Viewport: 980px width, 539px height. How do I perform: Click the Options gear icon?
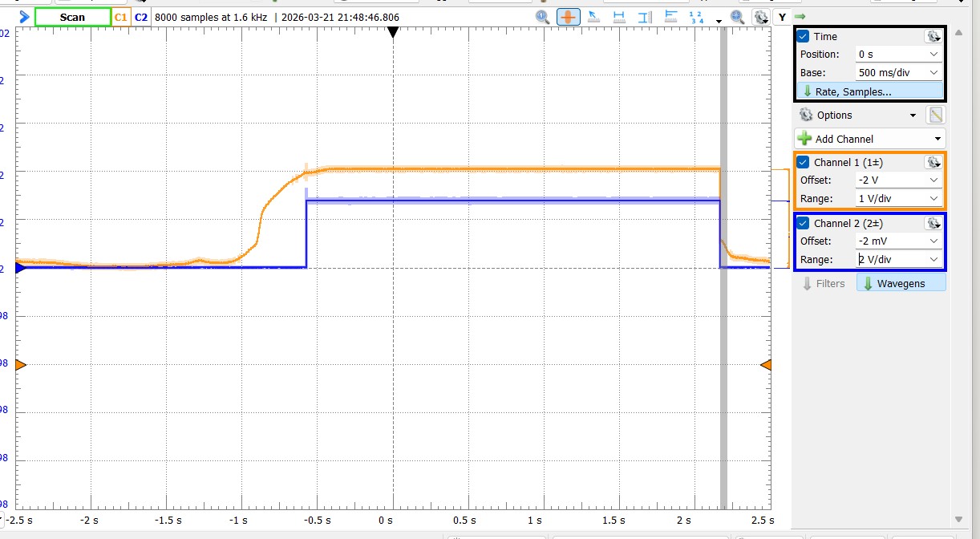tap(806, 115)
